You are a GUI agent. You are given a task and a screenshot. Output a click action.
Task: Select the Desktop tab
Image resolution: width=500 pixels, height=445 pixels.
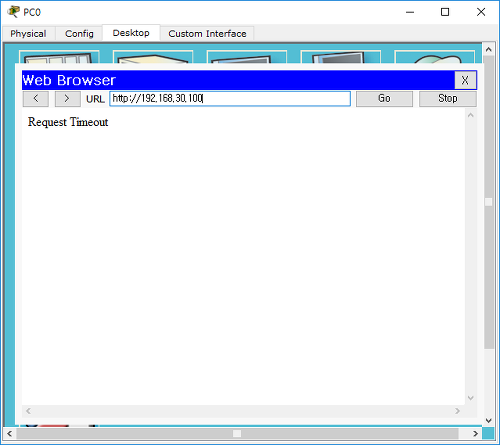(x=131, y=33)
